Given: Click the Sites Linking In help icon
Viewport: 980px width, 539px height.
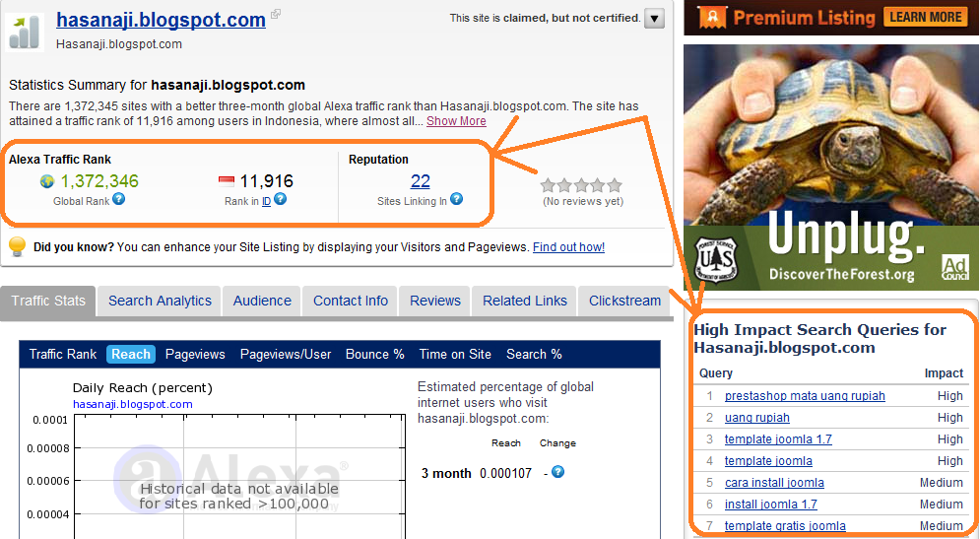Looking at the screenshot, I should [456, 199].
